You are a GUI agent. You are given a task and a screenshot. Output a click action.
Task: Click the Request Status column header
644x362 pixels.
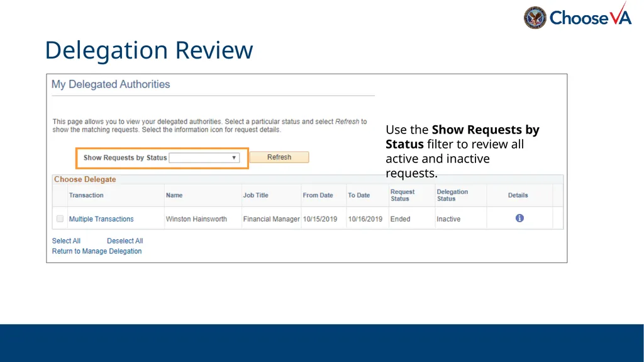(x=402, y=195)
